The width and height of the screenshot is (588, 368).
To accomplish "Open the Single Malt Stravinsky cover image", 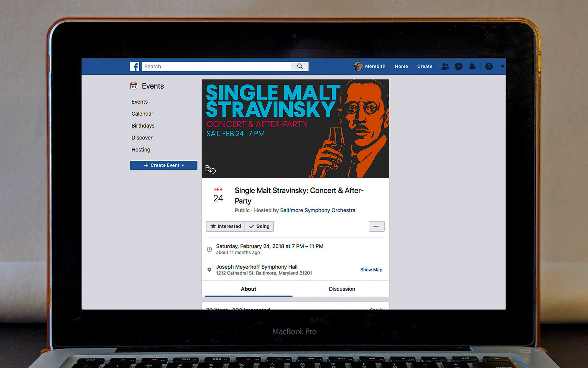I will 295,128.
